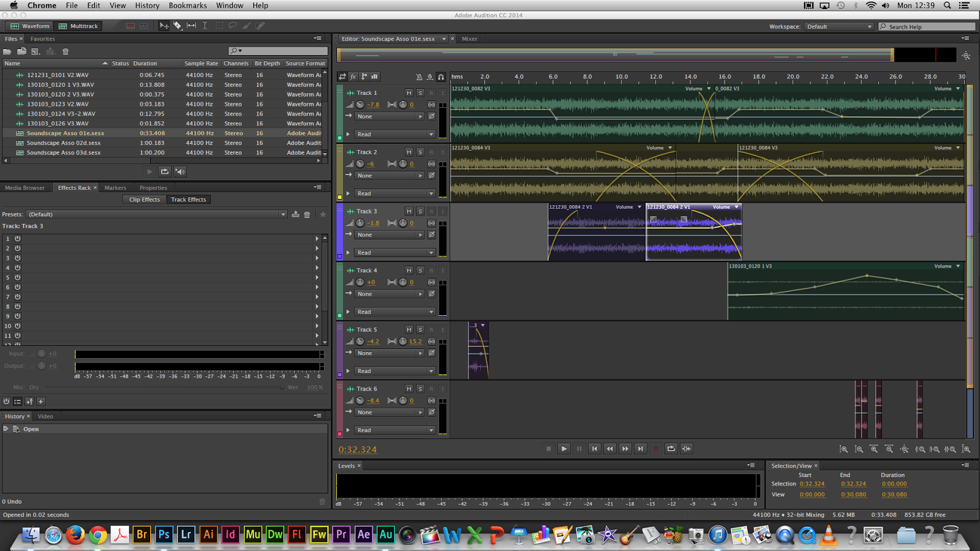Screen dimensions: 980x551
Task: Toggle snapping magnet icon
Action: pos(440,77)
